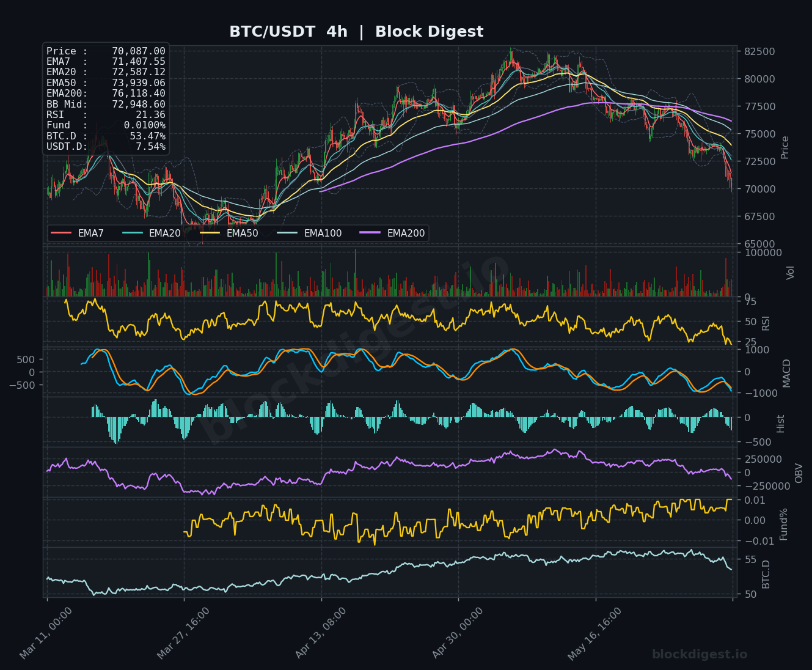Click the Hist axis label

click(x=780, y=424)
